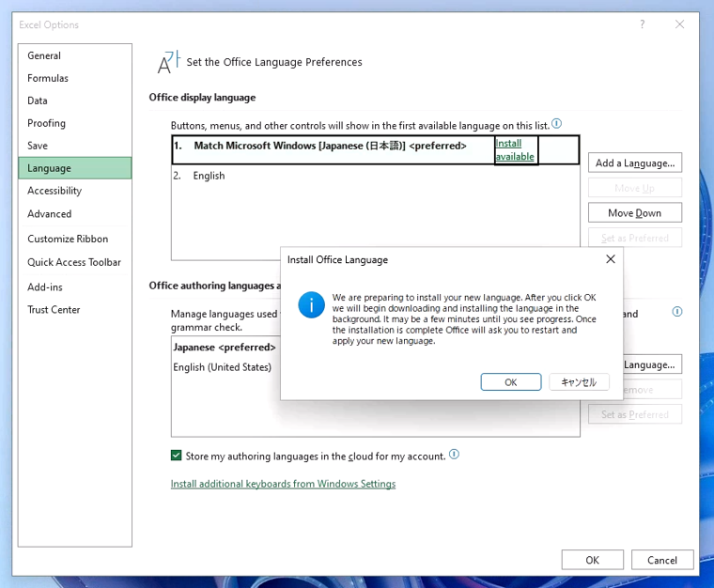714x588 pixels.
Task: Select the Data category in sidebar
Action: (74, 101)
